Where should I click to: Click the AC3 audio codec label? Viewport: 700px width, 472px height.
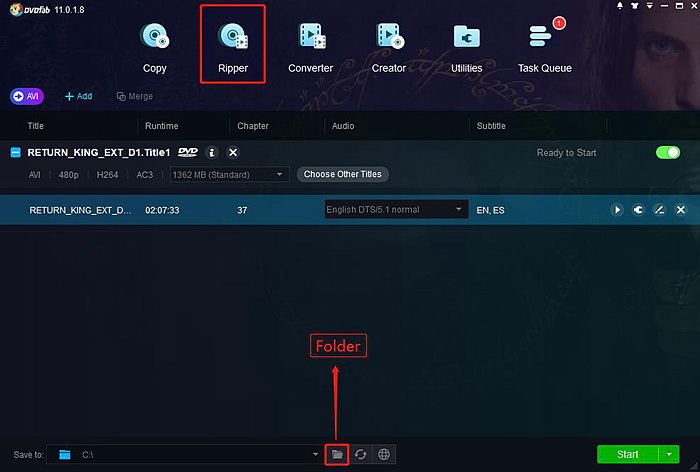(x=145, y=175)
